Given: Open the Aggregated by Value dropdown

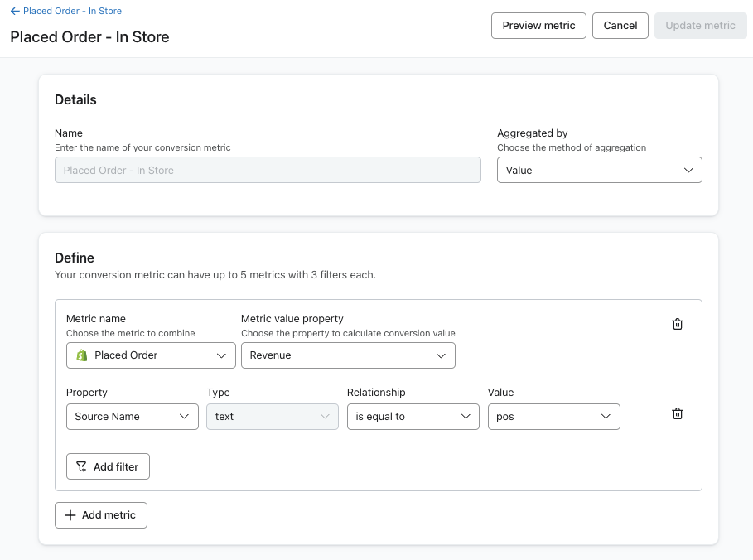Looking at the screenshot, I should 599,170.
